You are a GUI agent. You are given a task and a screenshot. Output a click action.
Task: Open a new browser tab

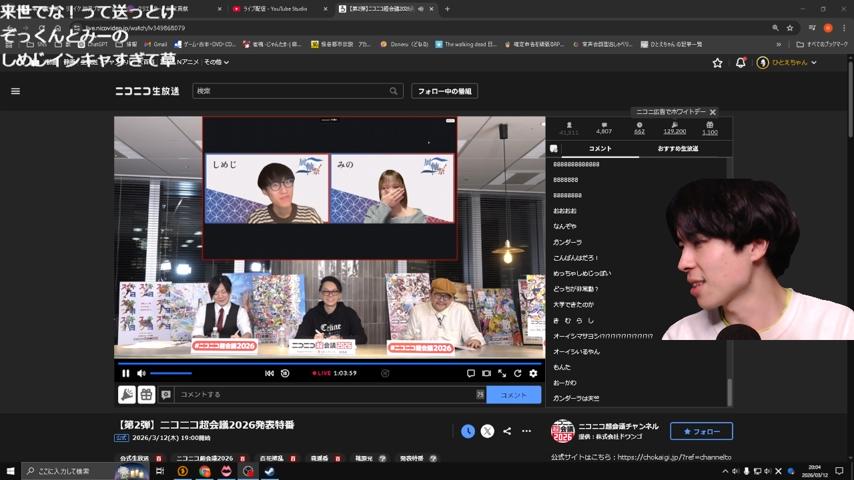[447, 9]
